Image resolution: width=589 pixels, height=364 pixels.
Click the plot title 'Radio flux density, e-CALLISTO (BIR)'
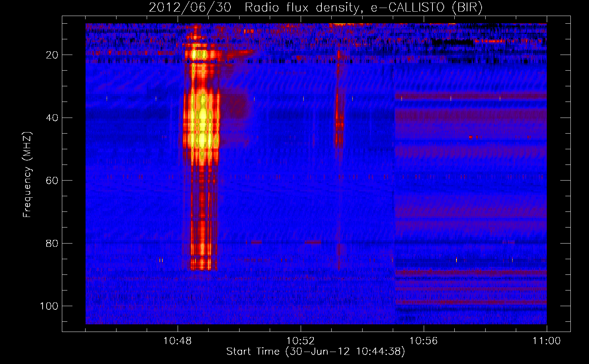pyautogui.click(x=363, y=8)
